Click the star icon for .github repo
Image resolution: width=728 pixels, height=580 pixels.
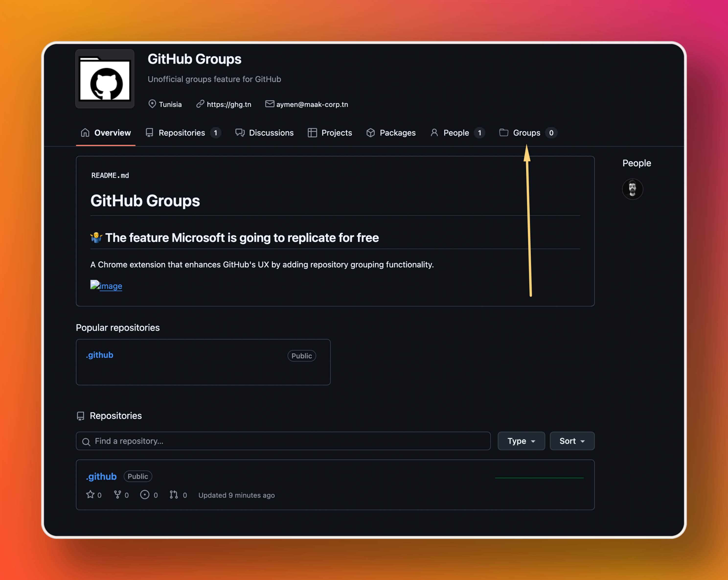(90, 495)
